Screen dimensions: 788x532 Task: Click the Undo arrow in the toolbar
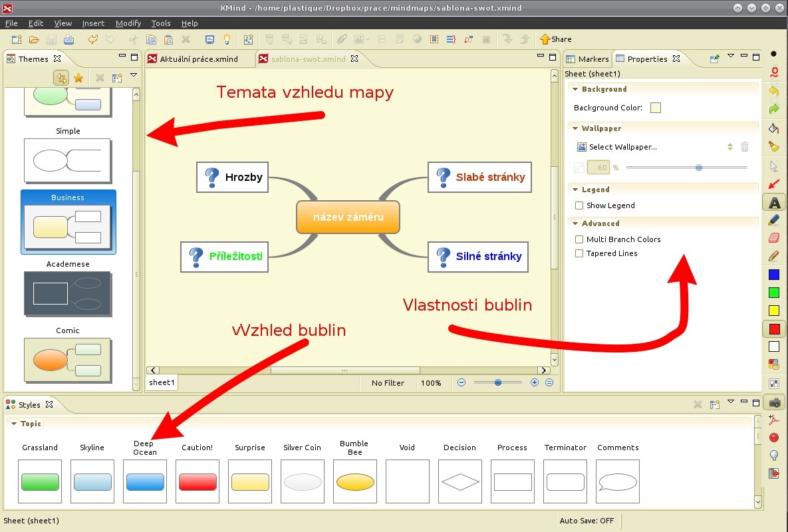click(93, 39)
